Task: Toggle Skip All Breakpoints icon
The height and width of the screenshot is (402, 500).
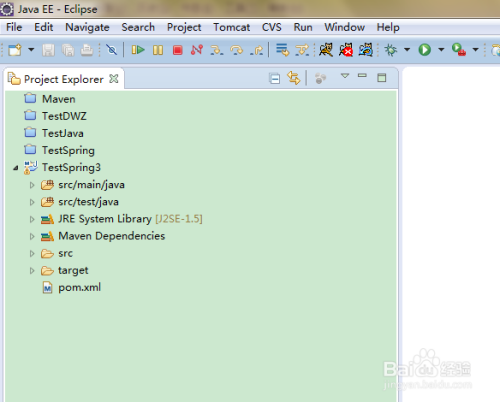Action: click(111, 50)
